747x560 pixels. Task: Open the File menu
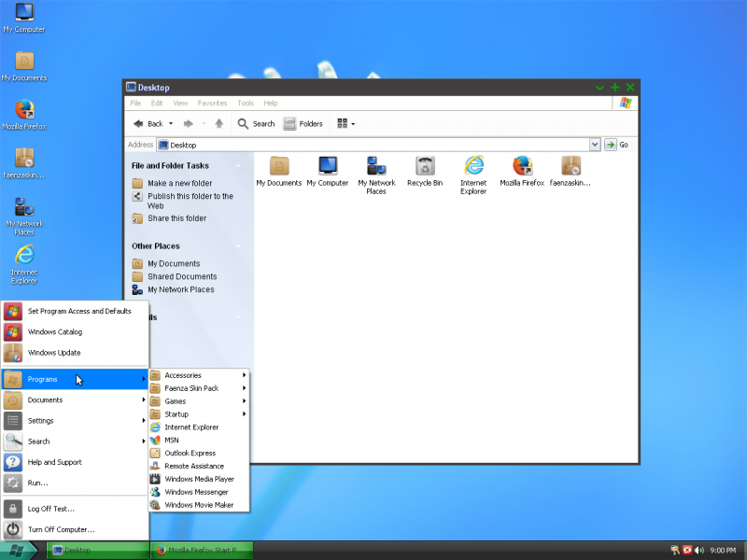coord(135,103)
